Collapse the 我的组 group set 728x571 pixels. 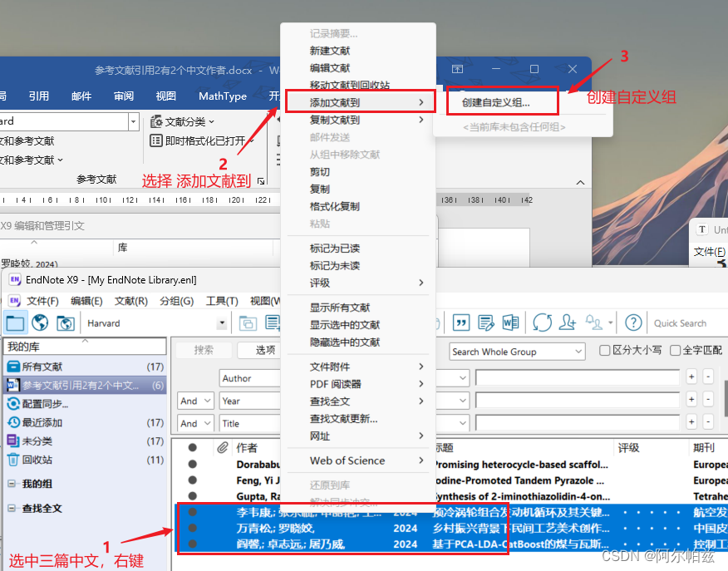[11, 484]
